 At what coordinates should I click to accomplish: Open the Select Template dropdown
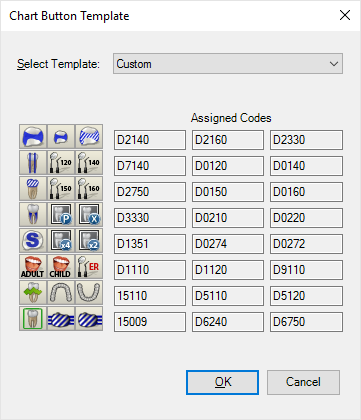228,64
